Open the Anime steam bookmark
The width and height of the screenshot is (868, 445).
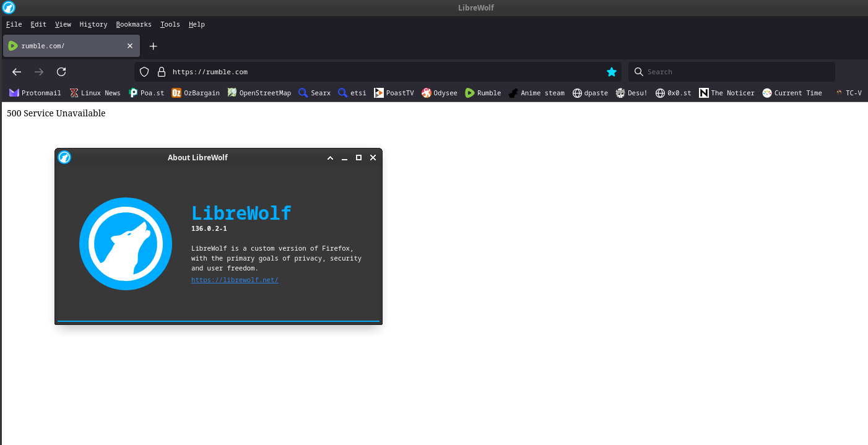[537, 93]
